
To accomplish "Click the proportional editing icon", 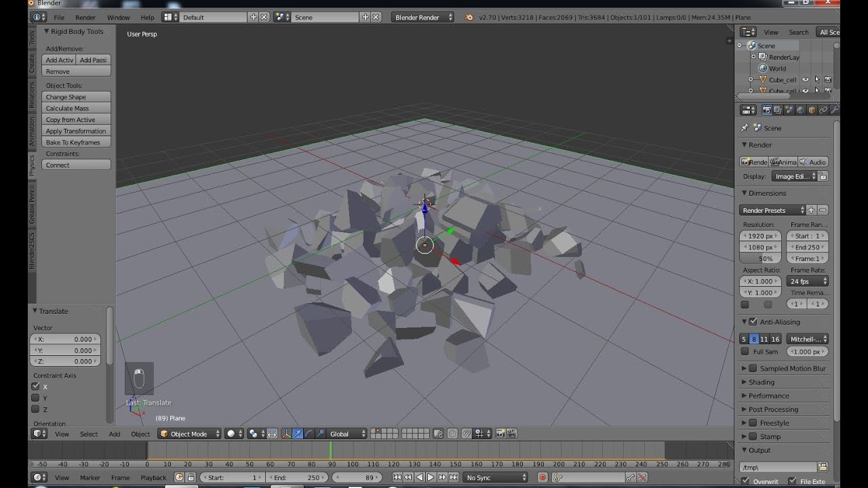I will pyautogui.click(x=452, y=434).
